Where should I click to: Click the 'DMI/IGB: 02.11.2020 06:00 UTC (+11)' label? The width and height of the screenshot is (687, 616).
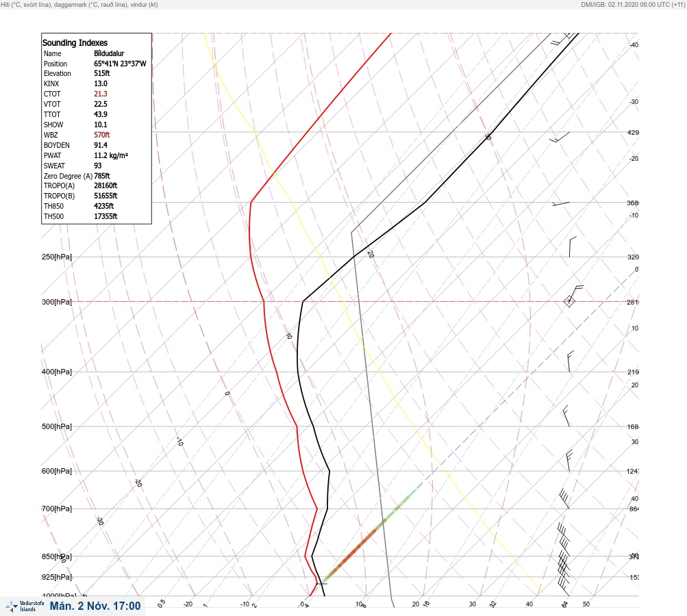point(633,5)
